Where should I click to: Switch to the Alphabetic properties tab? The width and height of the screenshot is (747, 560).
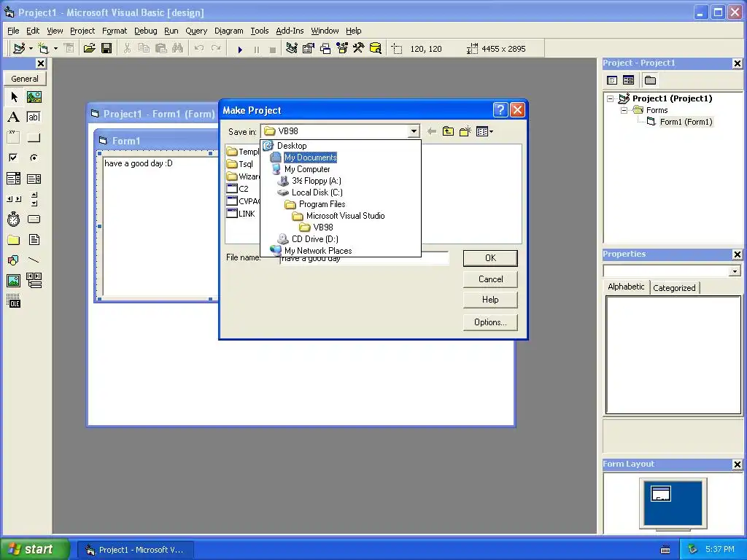[x=626, y=287]
